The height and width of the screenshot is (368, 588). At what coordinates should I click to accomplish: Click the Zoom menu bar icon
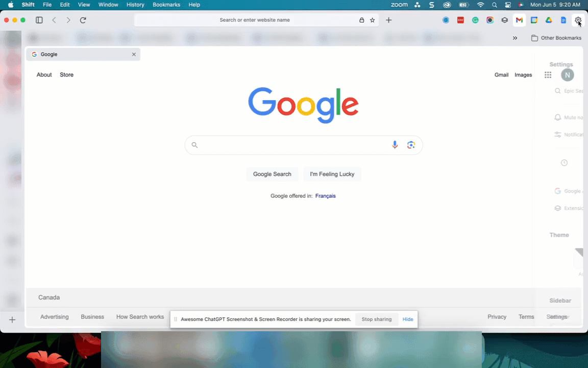[399, 5]
